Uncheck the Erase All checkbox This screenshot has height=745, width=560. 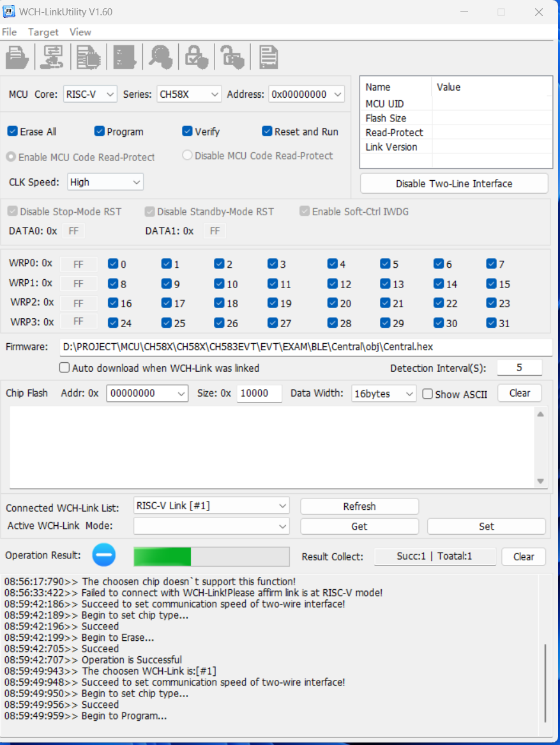pos(12,132)
